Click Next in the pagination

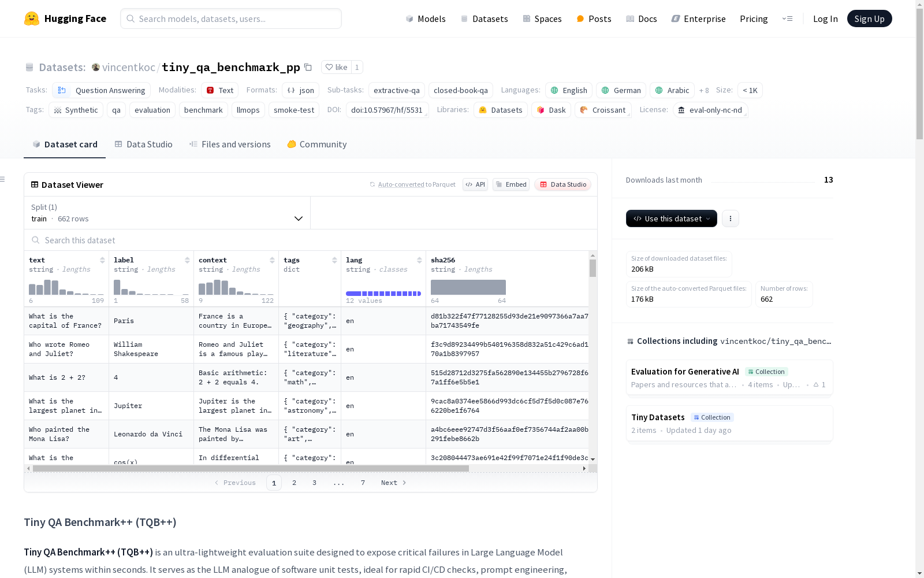393,483
